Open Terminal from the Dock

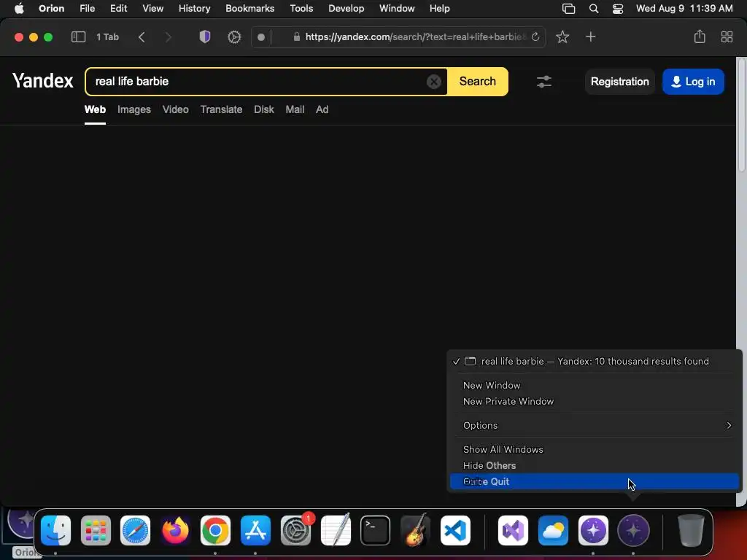[375, 530]
